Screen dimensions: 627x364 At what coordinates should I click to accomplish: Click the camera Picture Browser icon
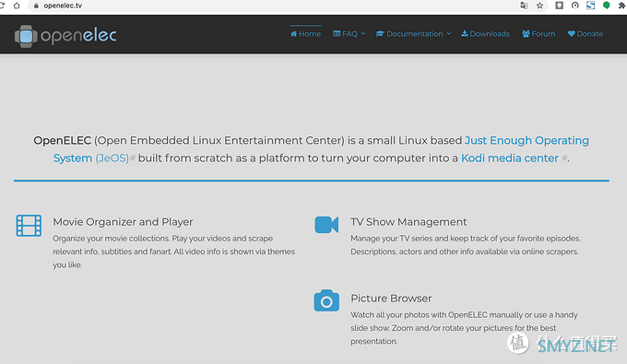326,300
